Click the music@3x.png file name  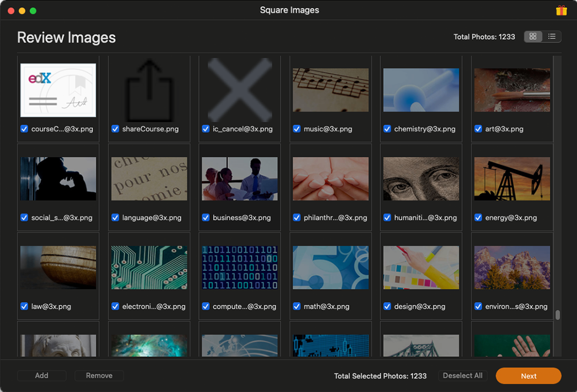pyautogui.click(x=328, y=129)
